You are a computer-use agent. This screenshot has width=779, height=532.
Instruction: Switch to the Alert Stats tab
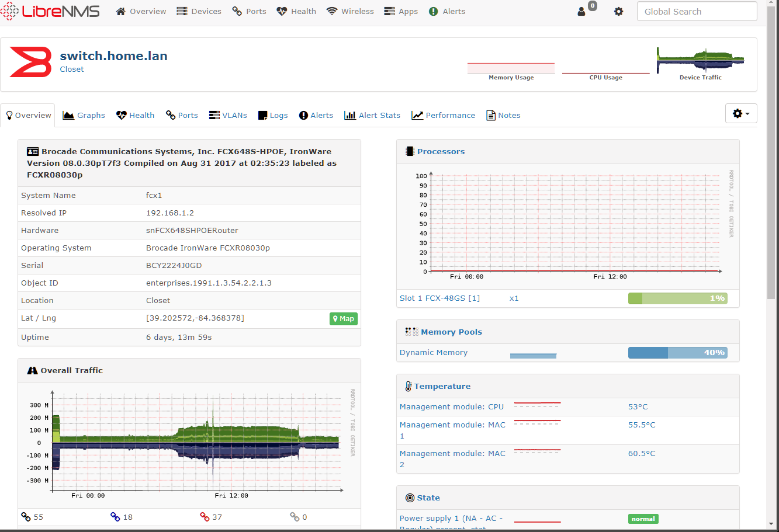point(372,115)
